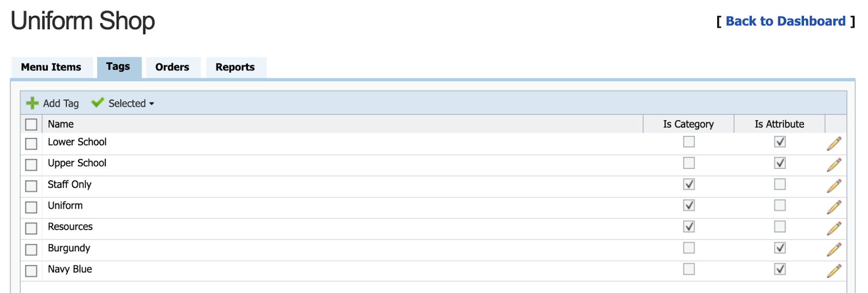868x293 pixels.
Task: Open editor for Staff Only using pencil icon
Action: (x=834, y=186)
